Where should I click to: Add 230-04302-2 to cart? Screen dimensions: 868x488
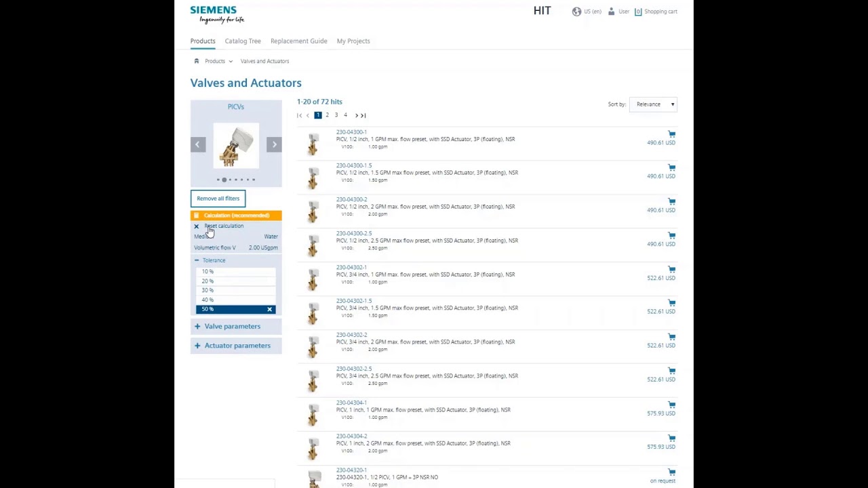(x=671, y=337)
